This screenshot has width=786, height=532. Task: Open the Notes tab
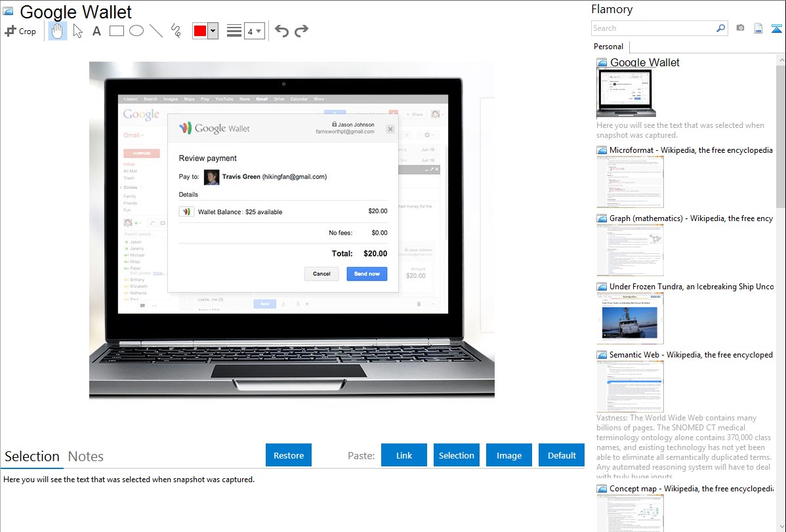[86, 457]
